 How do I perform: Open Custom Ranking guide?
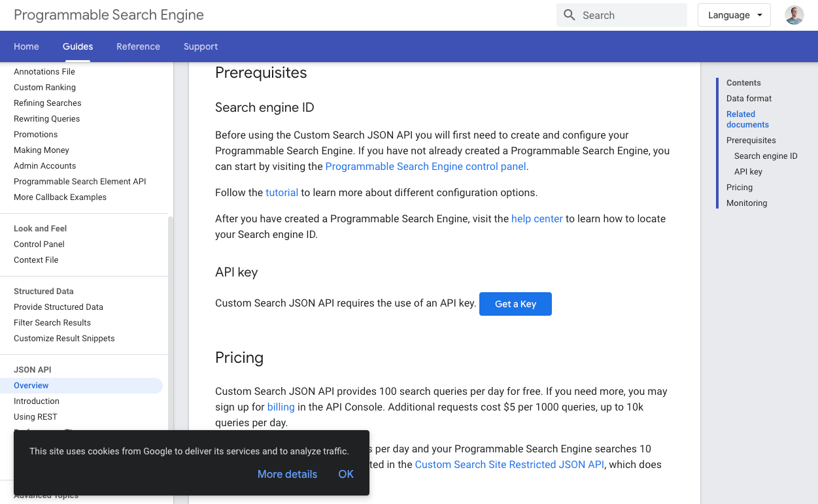(44, 87)
